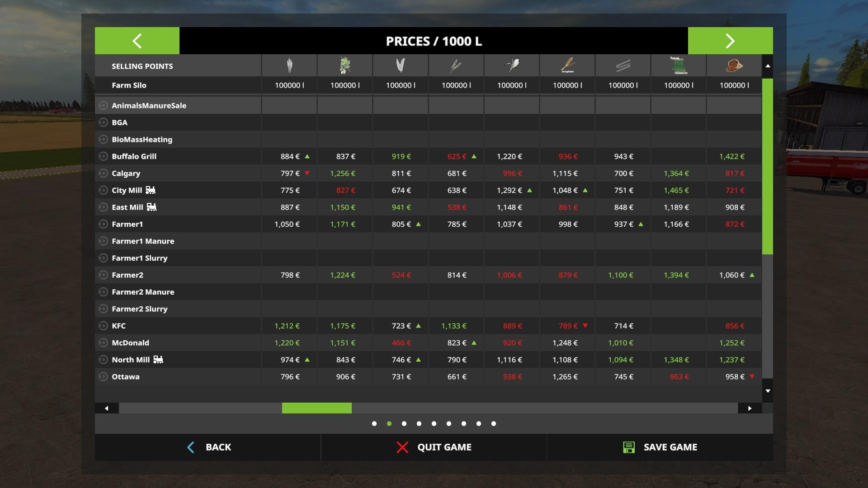Select the McDonald selling point row

click(x=131, y=343)
